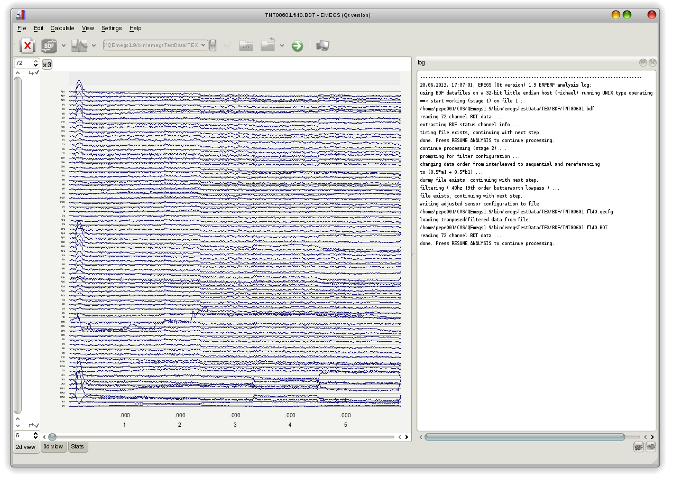Click the last toolbar icon right of green arrow
The image size is (673, 478).
[322, 46]
